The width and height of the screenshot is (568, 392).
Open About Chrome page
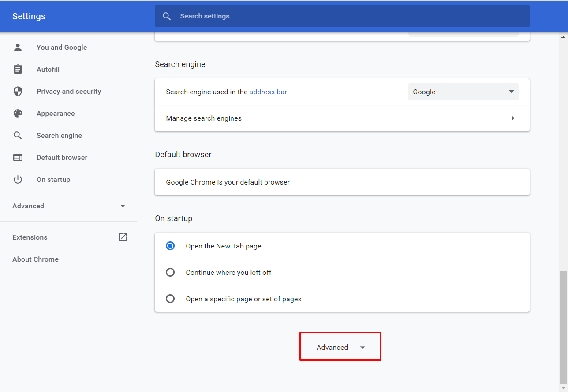(x=35, y=259)
